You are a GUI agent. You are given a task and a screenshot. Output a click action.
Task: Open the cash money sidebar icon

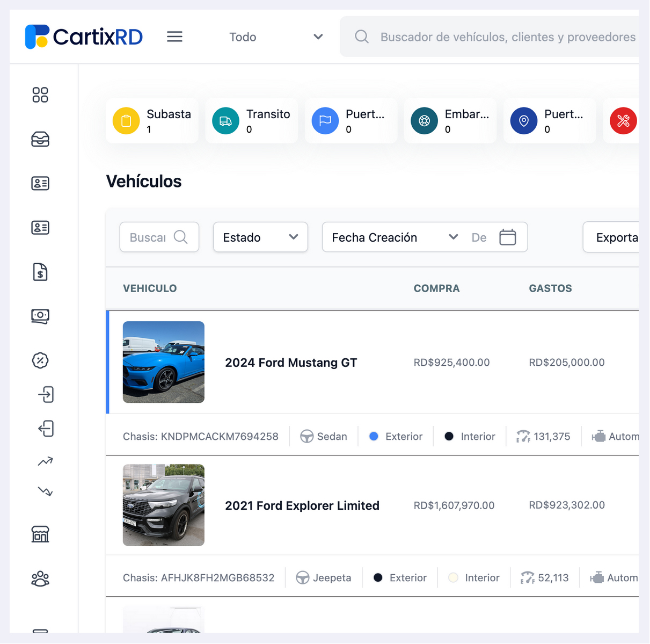(40, 316)
